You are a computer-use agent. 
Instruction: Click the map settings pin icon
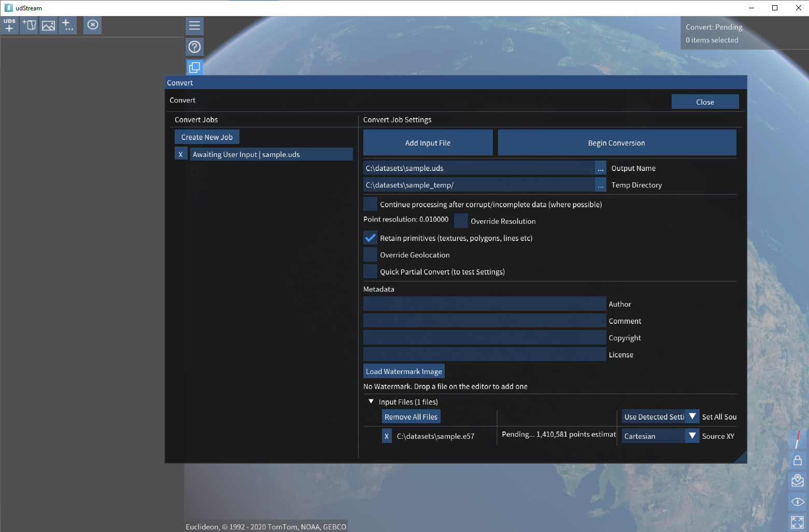click(798, 481)
